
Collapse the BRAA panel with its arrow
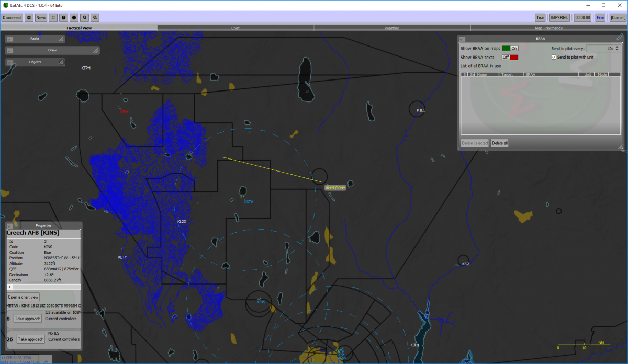click(x=462, y=38)
